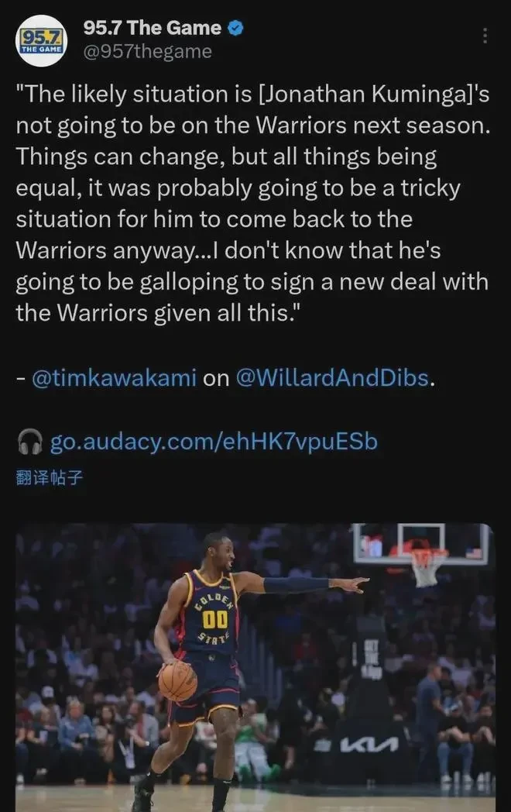Image resolution: width=511 pixels, height=812 pixels.
Task: Open the @timkawakami mention
Action: point(114,378)
